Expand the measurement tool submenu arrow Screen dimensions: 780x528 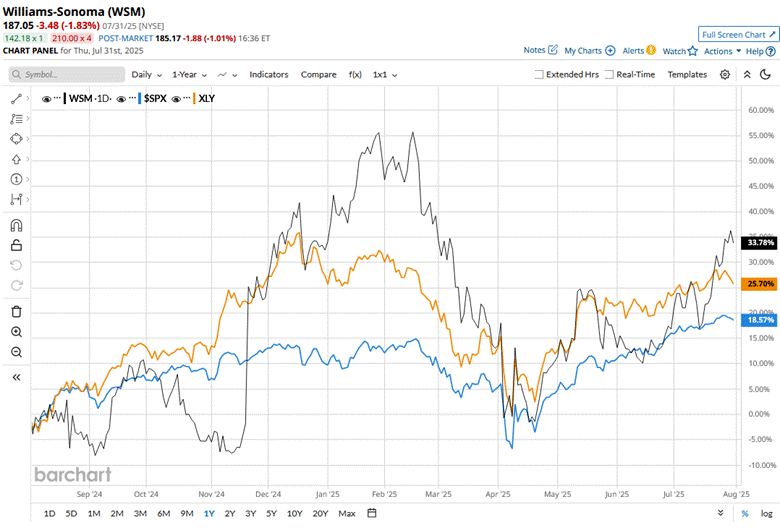[x=28, y=199]
